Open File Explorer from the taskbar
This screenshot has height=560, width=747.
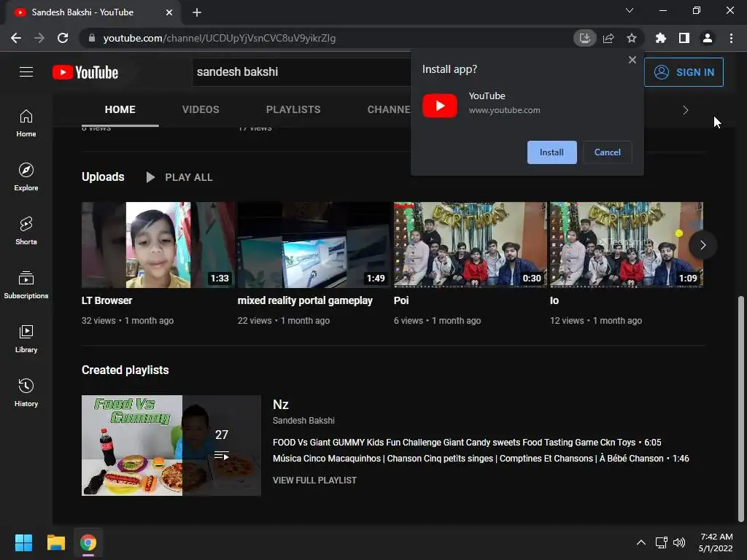click(55, 542)
